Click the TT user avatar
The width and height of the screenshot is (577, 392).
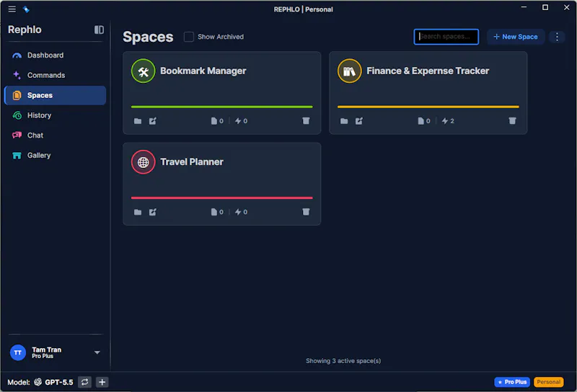click(17, 352)
